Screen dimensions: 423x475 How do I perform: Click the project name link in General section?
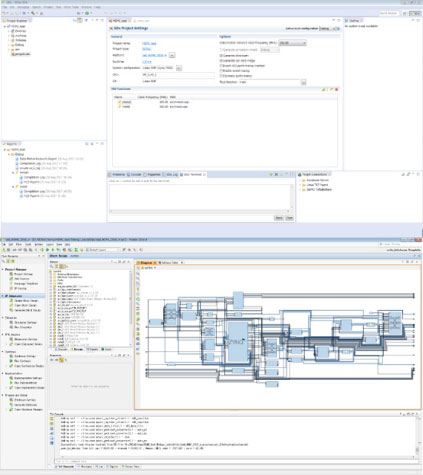pyautogui.click(x=149, y=43)
